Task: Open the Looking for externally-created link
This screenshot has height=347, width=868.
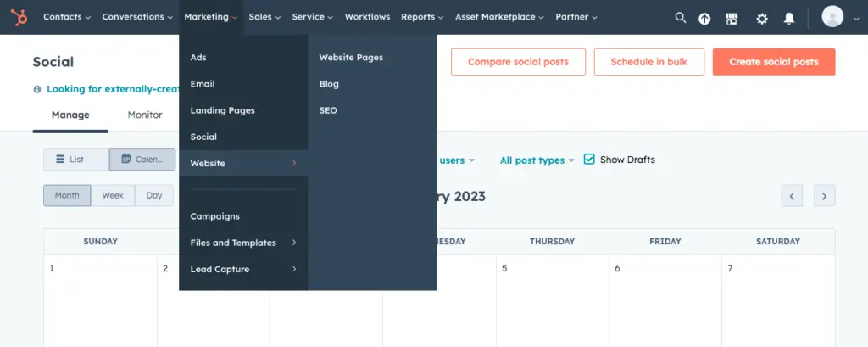Action: [x=114, y=89]
